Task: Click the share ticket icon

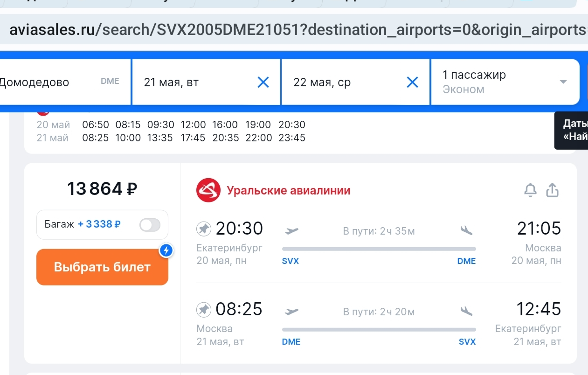Action: (x=552, y=190)
